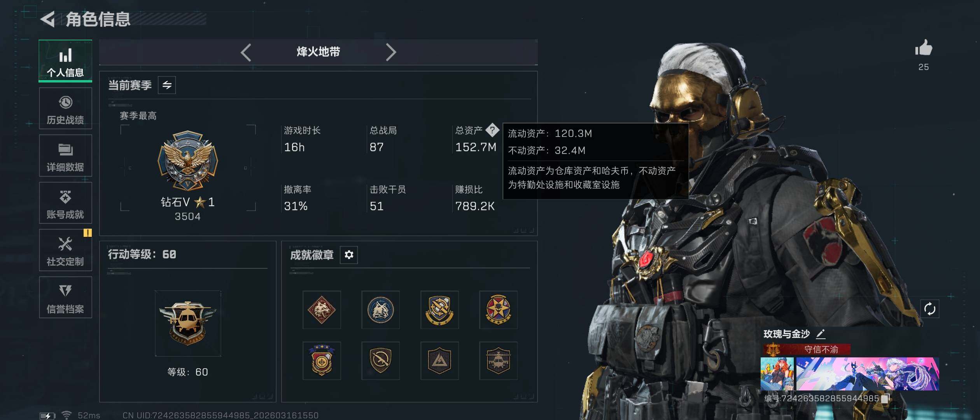Image resolution: width=980 pixels, height=420 pixels.
Task: Select the red wolf achievement badge
Action: point(322,310)
